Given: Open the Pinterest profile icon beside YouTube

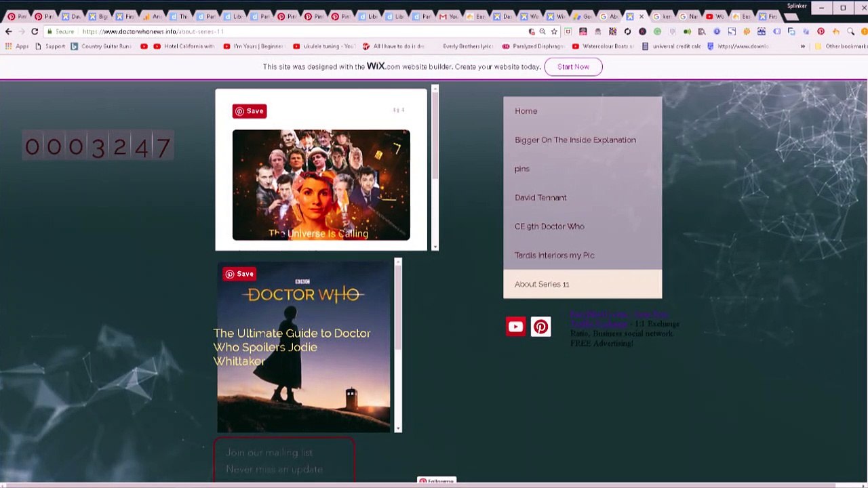Looking at the screenshot, I should point(540,327).
